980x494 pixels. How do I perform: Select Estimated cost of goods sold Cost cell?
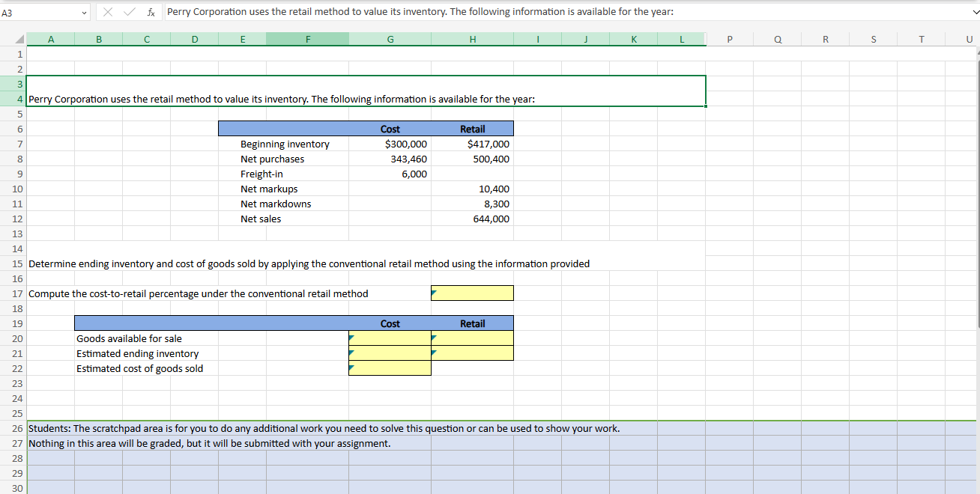click(x=390, y=368)
